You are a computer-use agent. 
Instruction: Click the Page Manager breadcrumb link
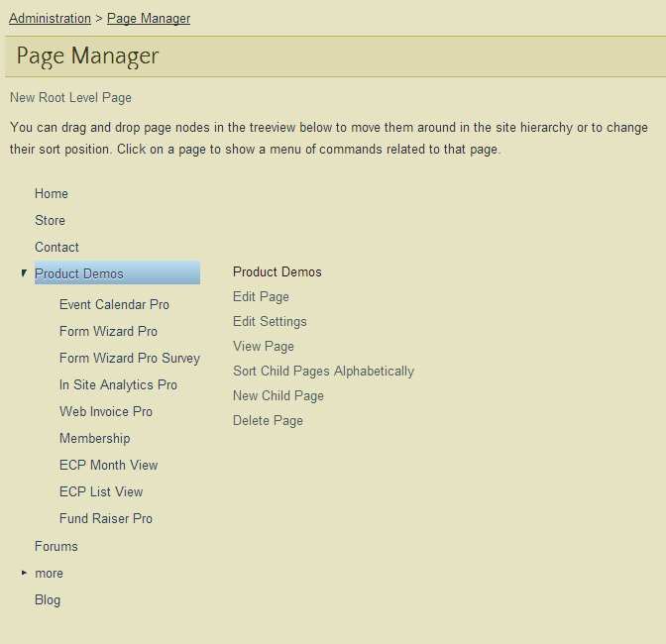tap(149, 19)
